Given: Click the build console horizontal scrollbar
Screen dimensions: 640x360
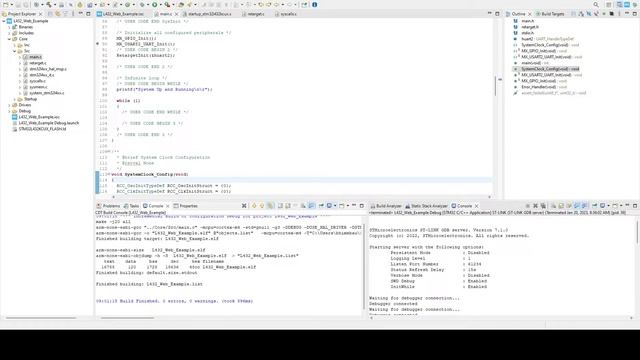Looking at the screenshot, I should point(127,318).
